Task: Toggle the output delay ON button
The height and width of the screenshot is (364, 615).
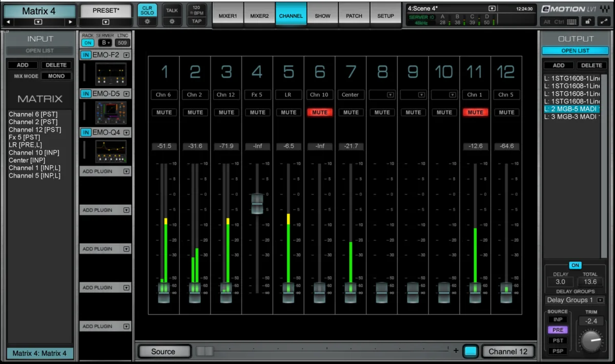Action: pyautogui.click(x=575, y=265)
